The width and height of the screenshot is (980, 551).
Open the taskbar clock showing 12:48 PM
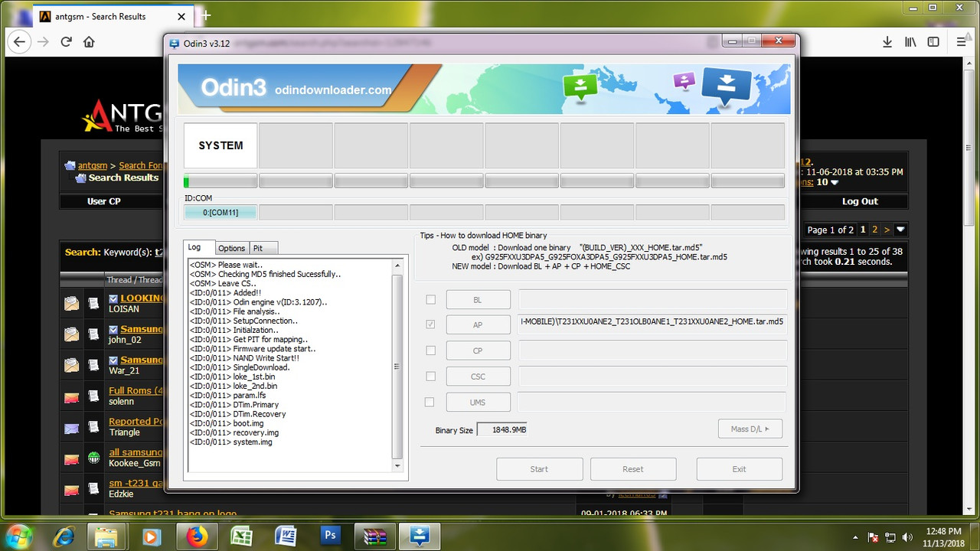click(942, 536)
